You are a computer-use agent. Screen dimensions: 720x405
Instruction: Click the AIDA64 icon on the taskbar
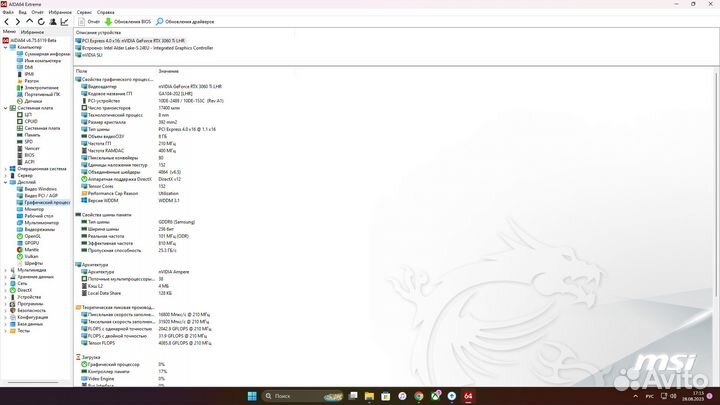click(x=468, y=396)
